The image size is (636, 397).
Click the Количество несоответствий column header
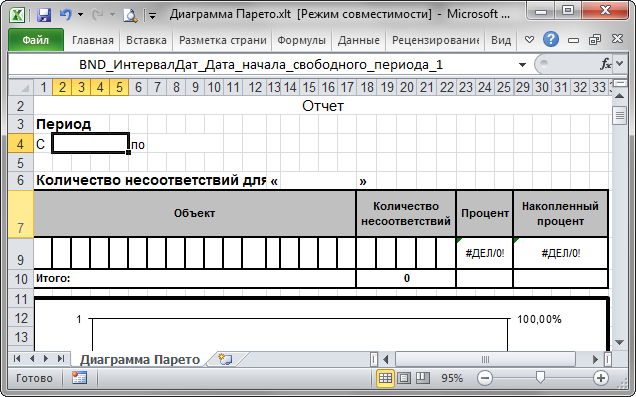point(406,213)
